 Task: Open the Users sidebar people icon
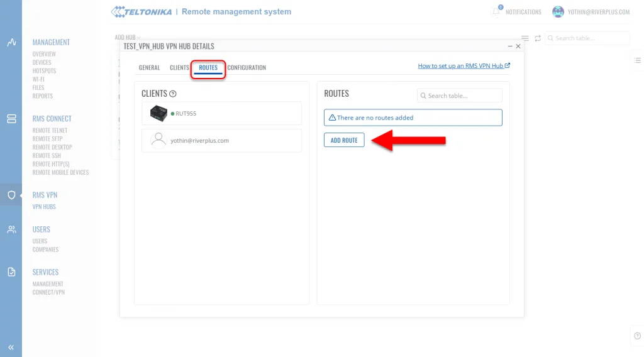pos(11,229)
